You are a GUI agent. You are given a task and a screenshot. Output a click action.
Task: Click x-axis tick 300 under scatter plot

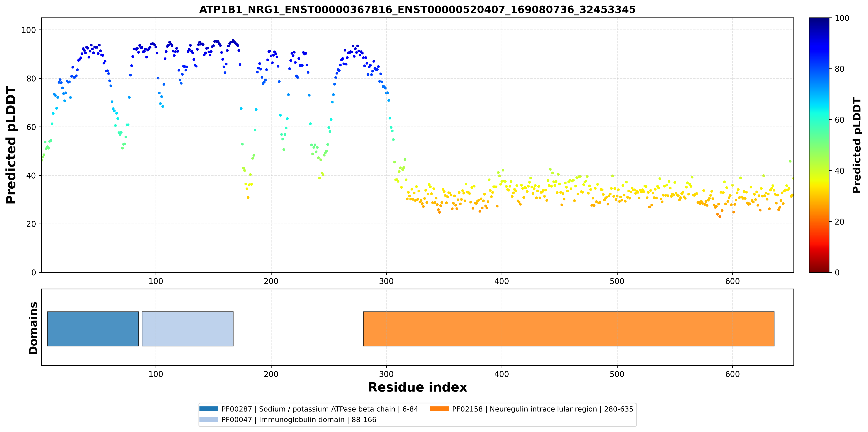click(386, 281)
